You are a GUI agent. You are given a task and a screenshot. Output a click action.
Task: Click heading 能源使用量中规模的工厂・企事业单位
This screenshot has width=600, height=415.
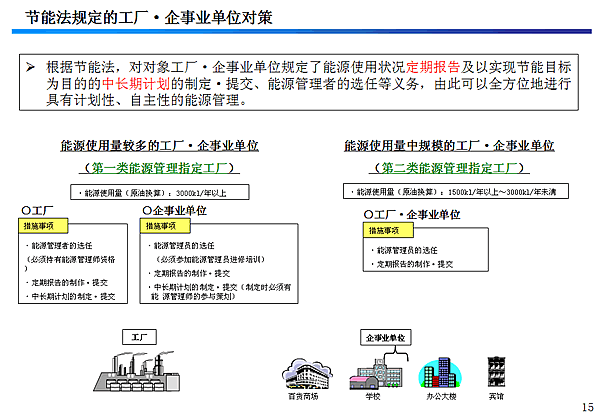(449, 146)
